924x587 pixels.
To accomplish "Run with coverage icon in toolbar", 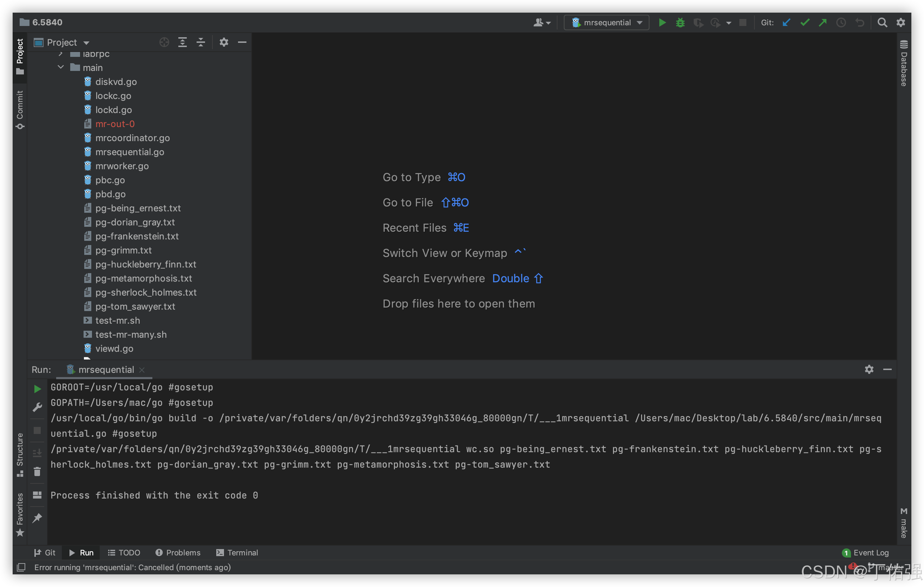I will tap(698, 22).
